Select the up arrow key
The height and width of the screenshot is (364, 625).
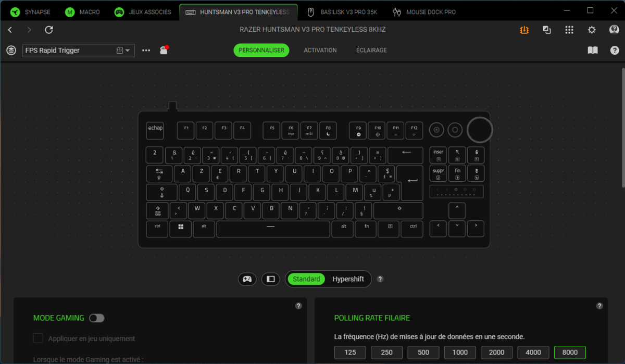click(457, 210)
